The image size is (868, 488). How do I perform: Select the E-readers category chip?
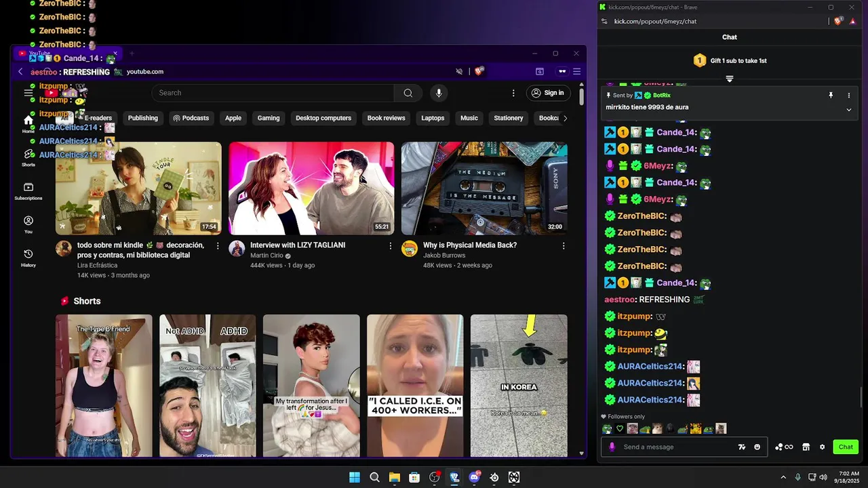pyautogui.click(x=98, y=118)
